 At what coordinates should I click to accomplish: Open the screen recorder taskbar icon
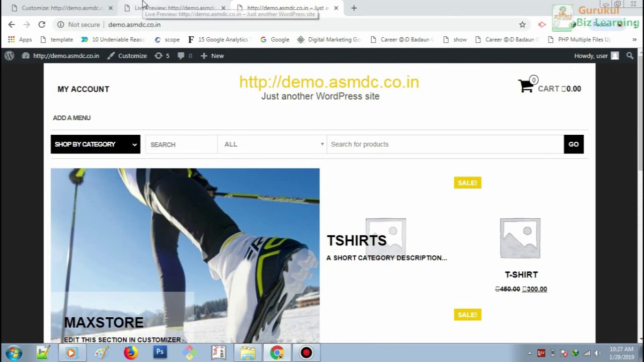pos(306,352)
